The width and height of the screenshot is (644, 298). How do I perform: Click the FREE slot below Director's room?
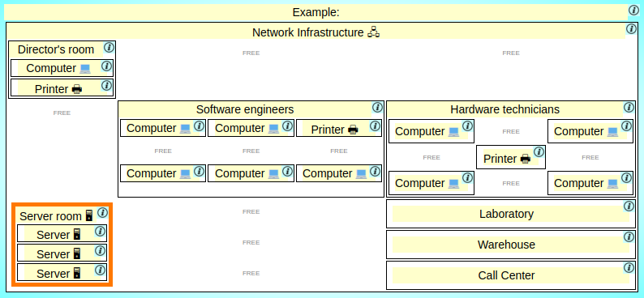tap(62, 113)
